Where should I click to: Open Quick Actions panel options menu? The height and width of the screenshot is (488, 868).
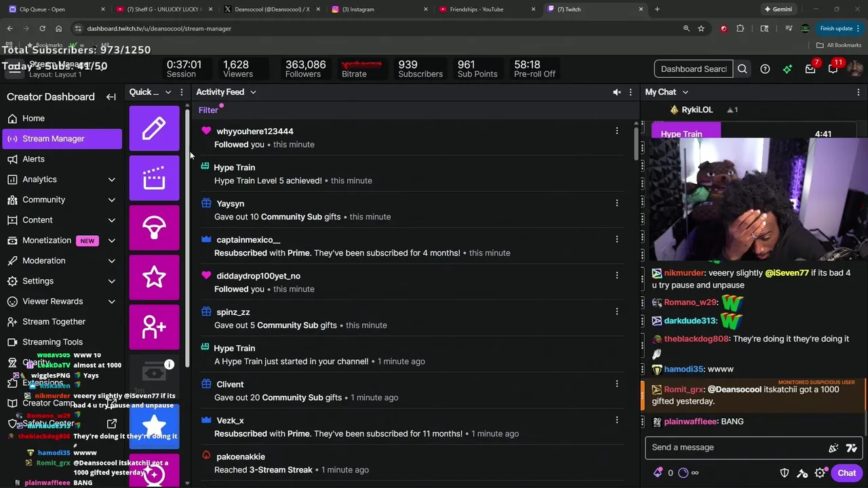point(181,92)
